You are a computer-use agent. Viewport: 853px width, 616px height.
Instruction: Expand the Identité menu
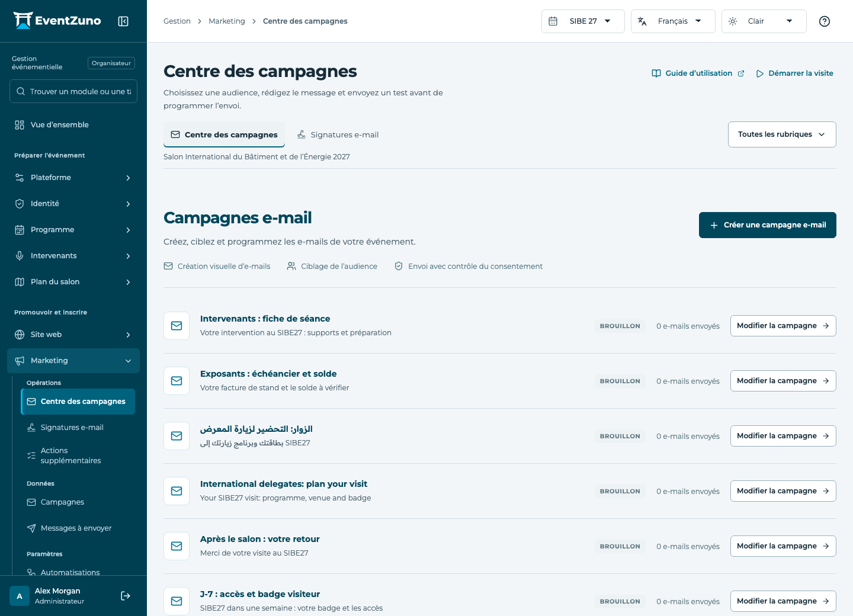(73, 204)
